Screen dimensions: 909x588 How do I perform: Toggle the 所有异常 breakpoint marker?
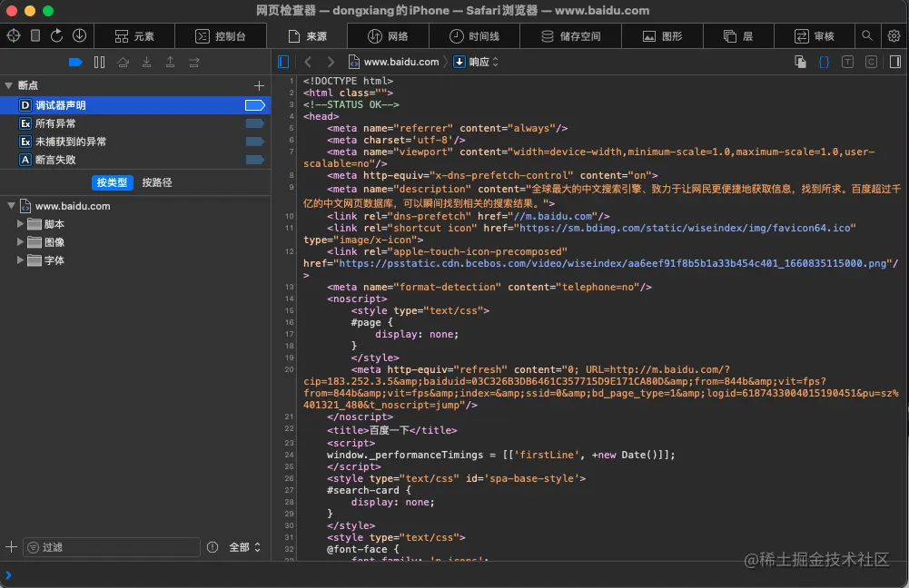(254, 123)
